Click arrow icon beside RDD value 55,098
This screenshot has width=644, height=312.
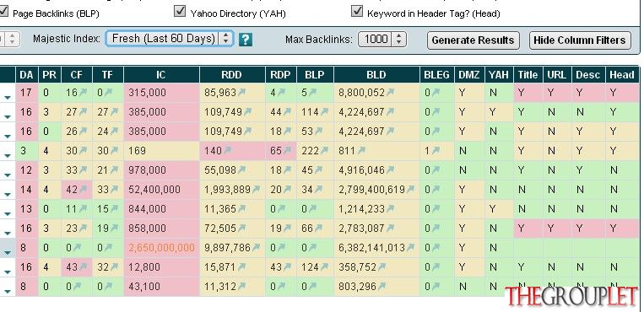[241, 170]
